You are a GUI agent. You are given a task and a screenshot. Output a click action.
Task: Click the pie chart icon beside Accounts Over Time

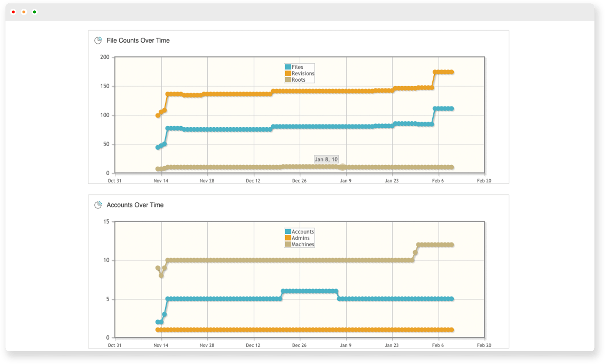98,205
